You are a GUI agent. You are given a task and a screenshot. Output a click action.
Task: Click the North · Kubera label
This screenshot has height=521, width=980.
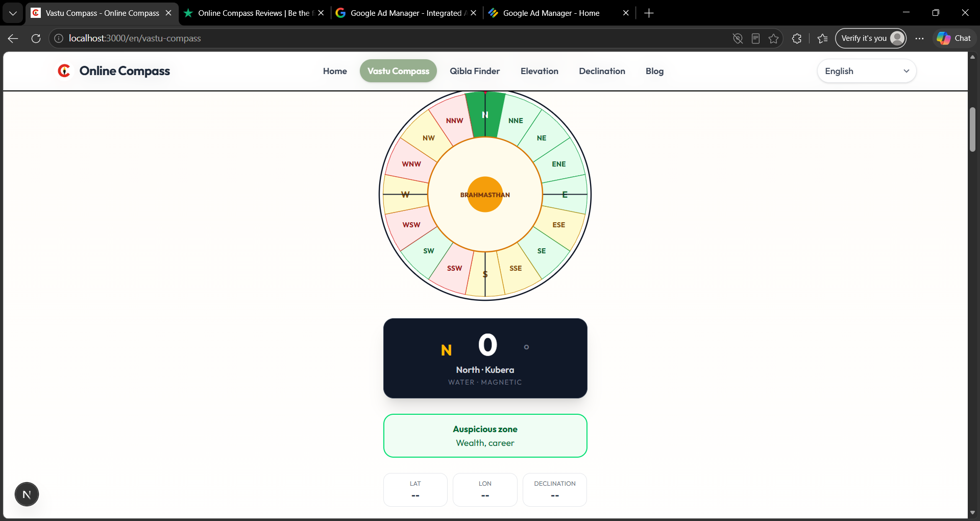click(x=485, y=370)
